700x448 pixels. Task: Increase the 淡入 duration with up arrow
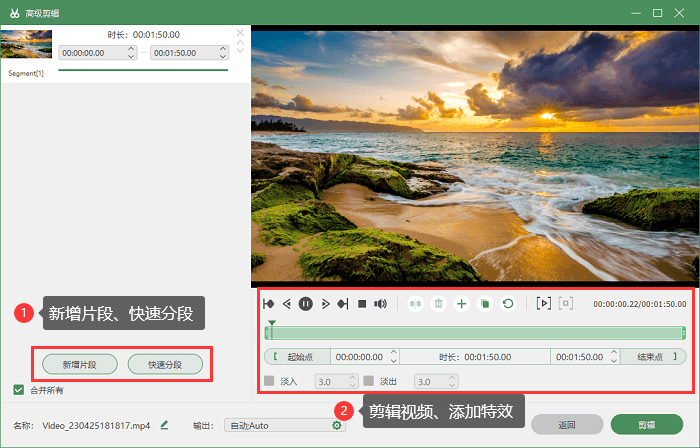353,378
